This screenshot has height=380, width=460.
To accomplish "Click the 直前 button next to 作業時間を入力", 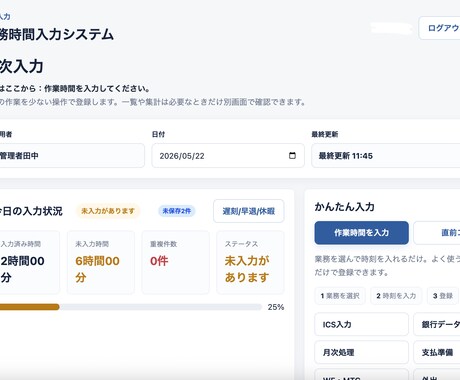I will [x=437, y=233].
